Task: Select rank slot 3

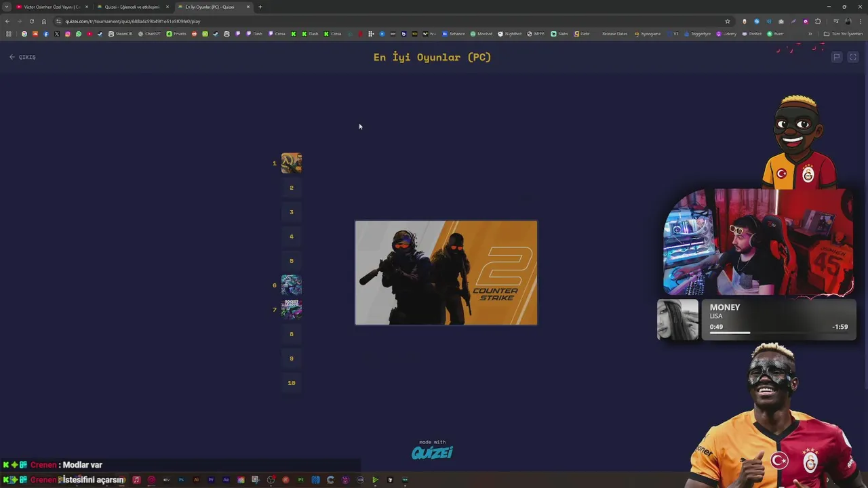Action: [x=292, y=212]
